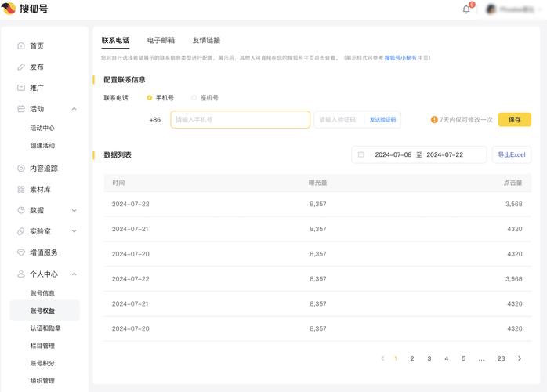Click the home icon beside 首页

[21, 45]
